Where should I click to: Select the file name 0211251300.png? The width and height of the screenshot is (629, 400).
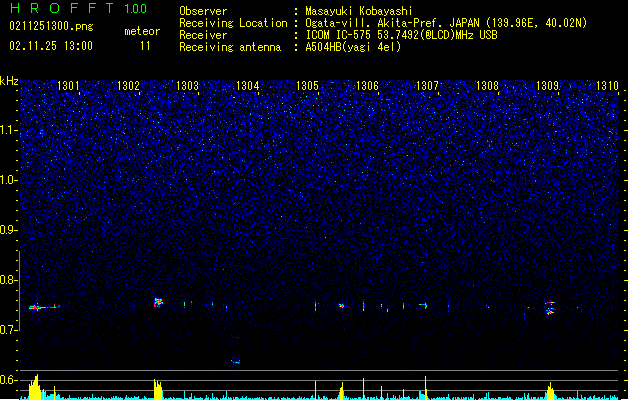point(51,27)
